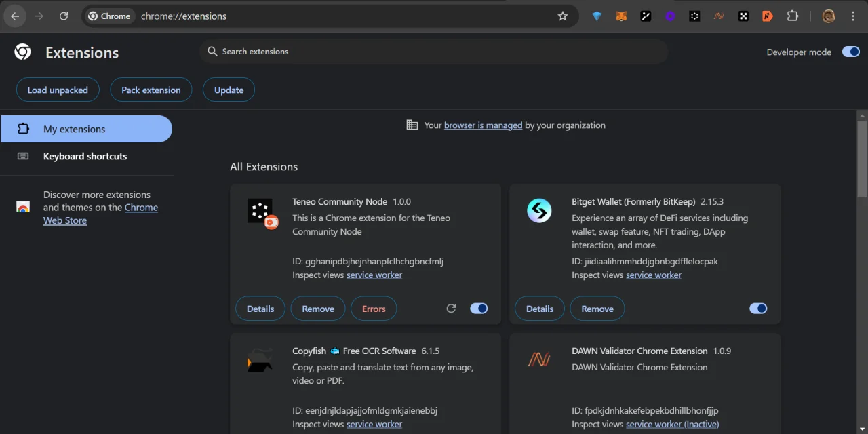Inspect DAWN Validator service worker (Inactive)
The image size is (868, 434).
pyautogui.click(x=672, y=424)
